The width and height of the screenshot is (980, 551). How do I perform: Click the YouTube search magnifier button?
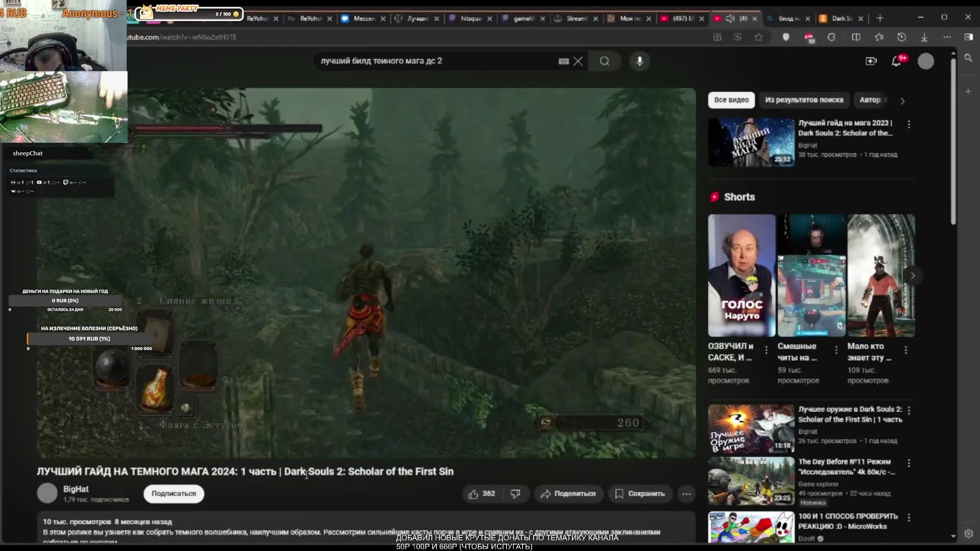(604, 61)
